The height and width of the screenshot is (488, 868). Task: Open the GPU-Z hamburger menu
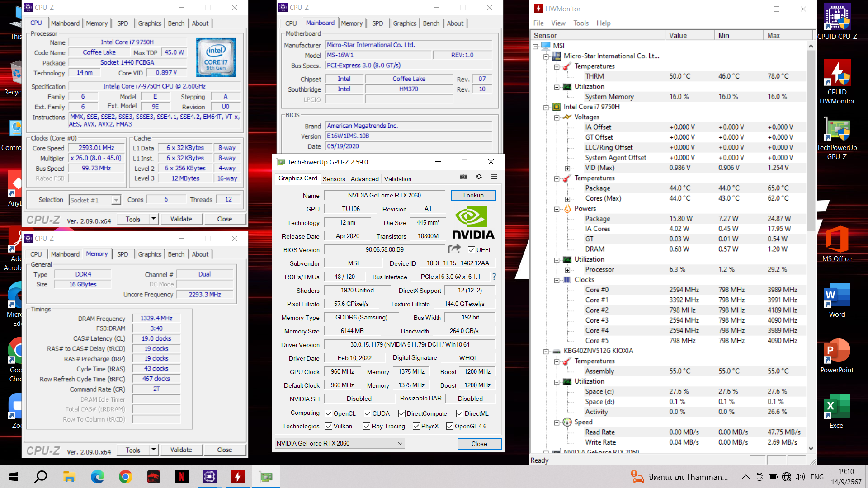[494, 177]
